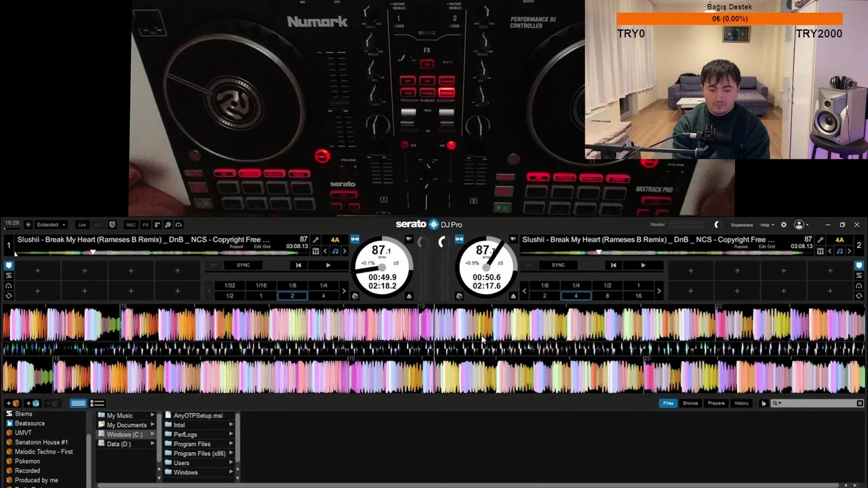Toggle the REC panel button
868x488 pixels.
[131, 224]
